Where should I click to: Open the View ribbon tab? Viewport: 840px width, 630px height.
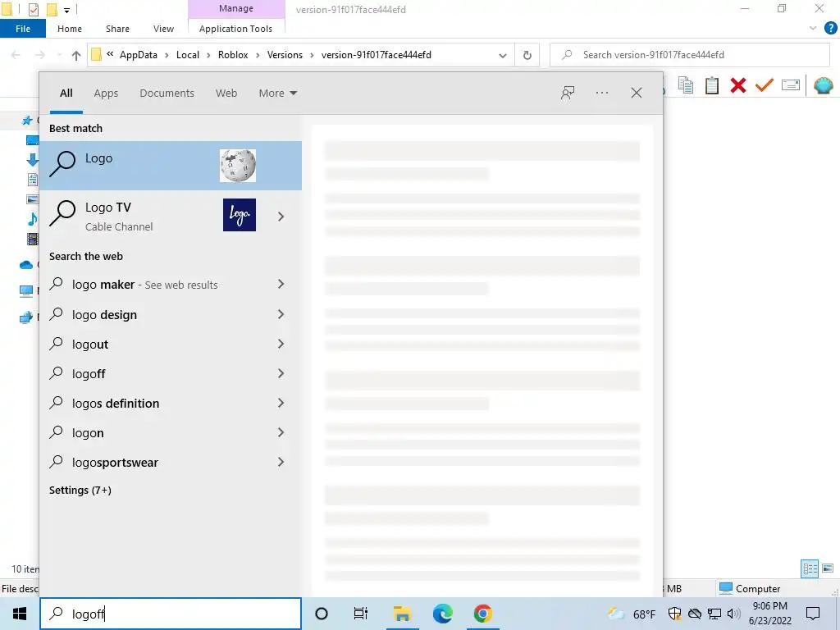163,29
